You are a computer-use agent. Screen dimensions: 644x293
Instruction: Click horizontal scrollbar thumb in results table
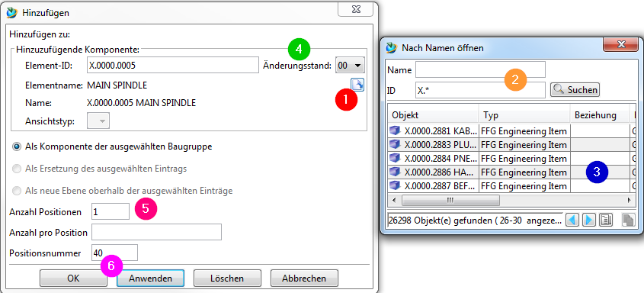point(450,200)
